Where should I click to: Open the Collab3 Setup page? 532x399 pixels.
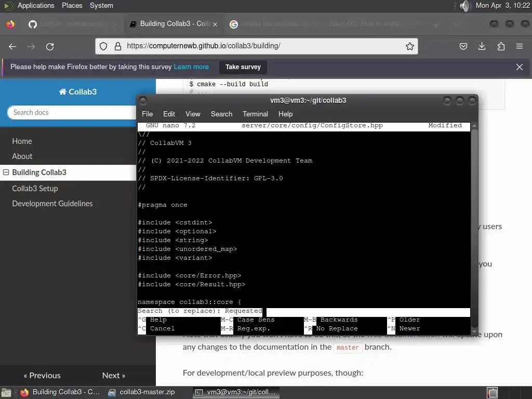(x=35, y=188)
